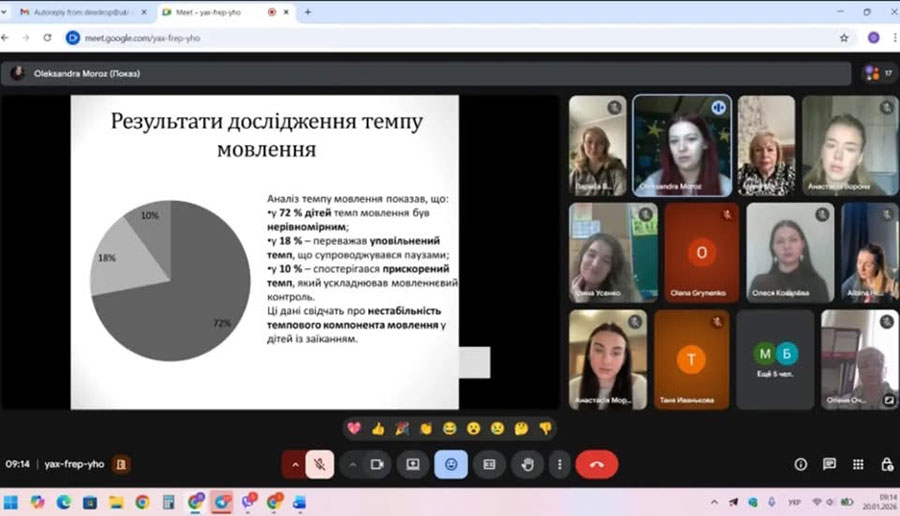The width and height of the screenshot is (900, 516).
Task: Send the thumbs down reaction
Action: tap(545, 428)
